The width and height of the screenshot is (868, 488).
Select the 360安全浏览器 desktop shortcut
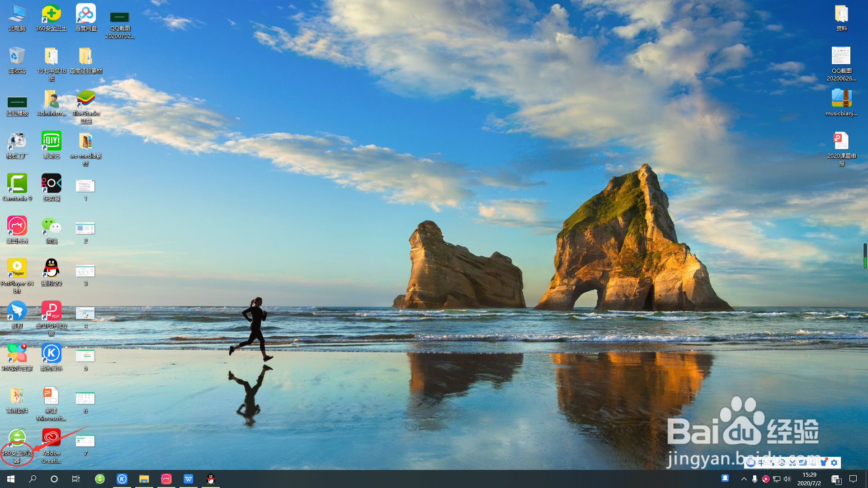coord(17,447)
